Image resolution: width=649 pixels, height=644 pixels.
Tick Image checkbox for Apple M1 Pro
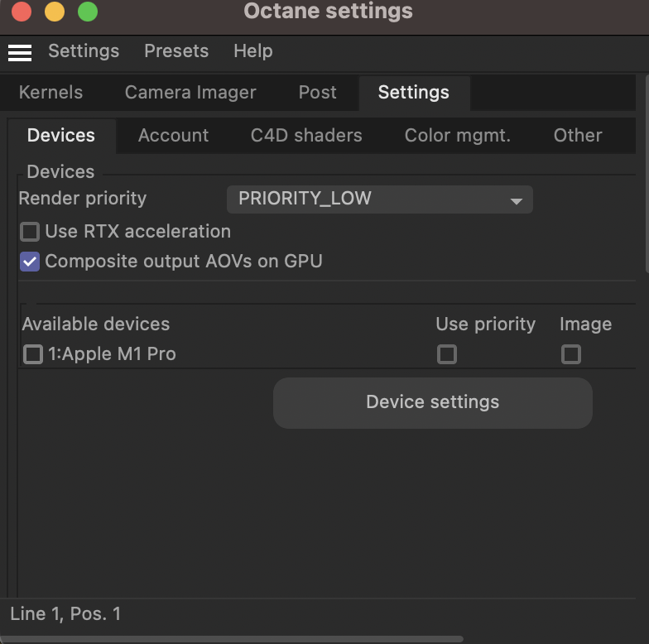coord(571,354)
